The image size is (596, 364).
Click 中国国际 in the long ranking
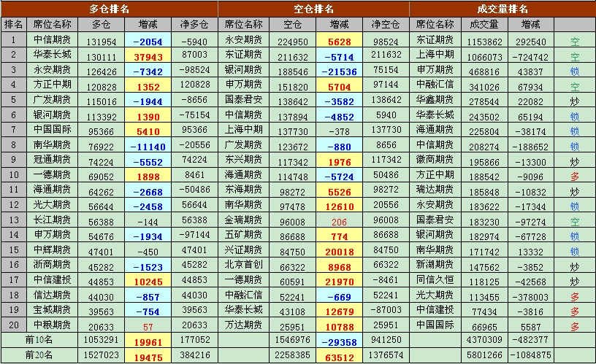pos(52,129)
